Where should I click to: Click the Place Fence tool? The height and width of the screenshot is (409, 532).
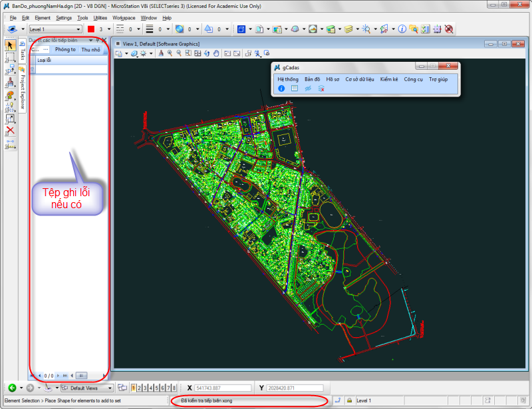coord(10,58)
